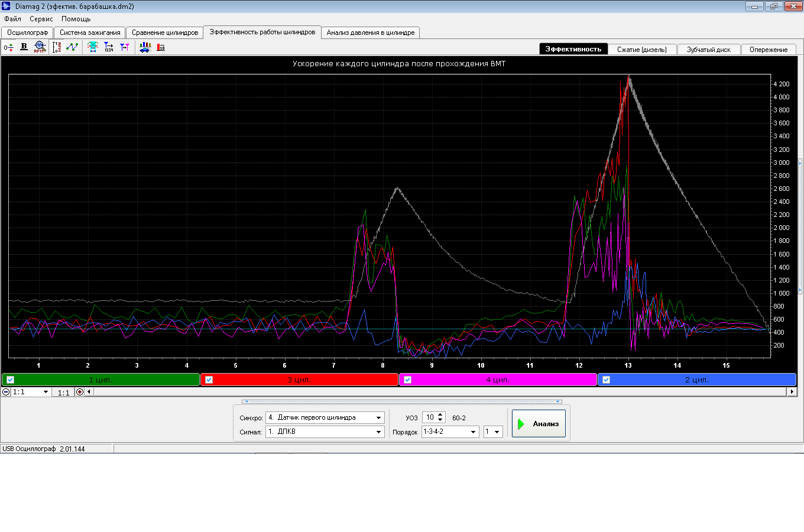The width and height of the screenshot is (804, 532).
Task: Select the Зубчатый диск sub-tab
Action: [709, 50]
